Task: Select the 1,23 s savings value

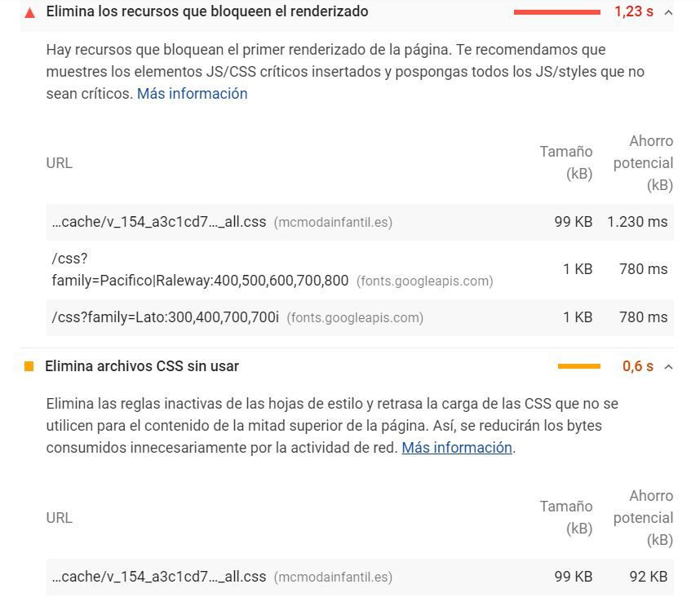Action: (633, 11)
